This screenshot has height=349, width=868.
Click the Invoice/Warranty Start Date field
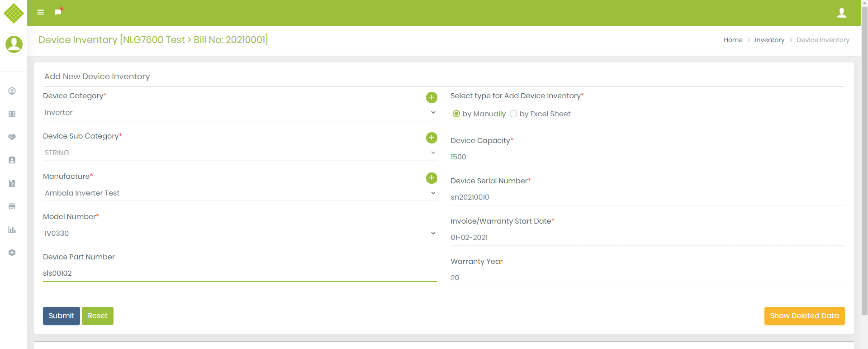tap(648, 237)
